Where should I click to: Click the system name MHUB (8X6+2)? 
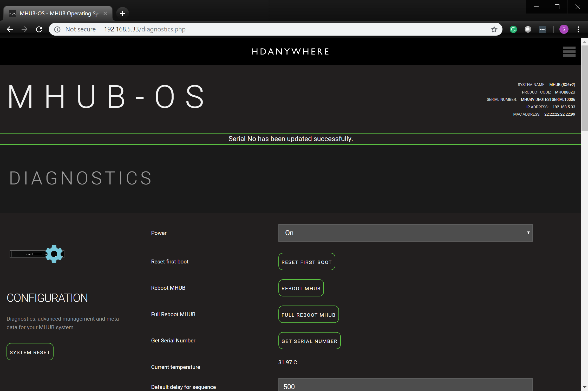coord(562,85)
